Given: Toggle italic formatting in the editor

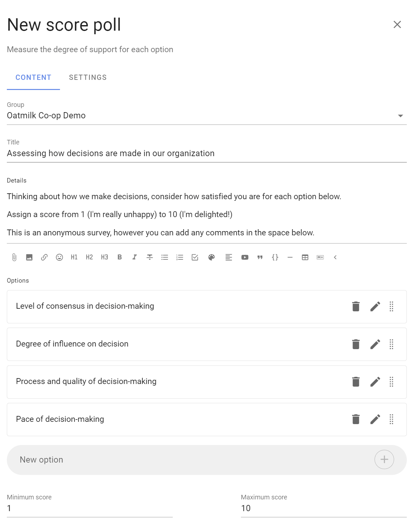Looking at the screenshot, I should pos(134,257).
